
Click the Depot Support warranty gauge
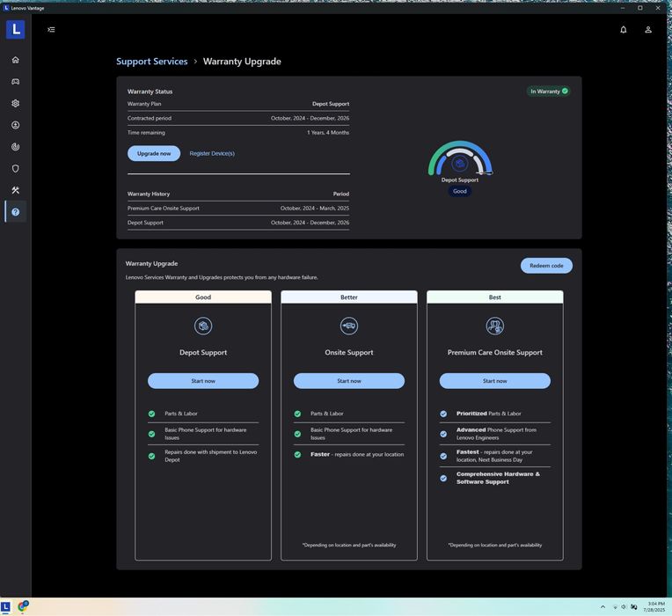[460, 158]
